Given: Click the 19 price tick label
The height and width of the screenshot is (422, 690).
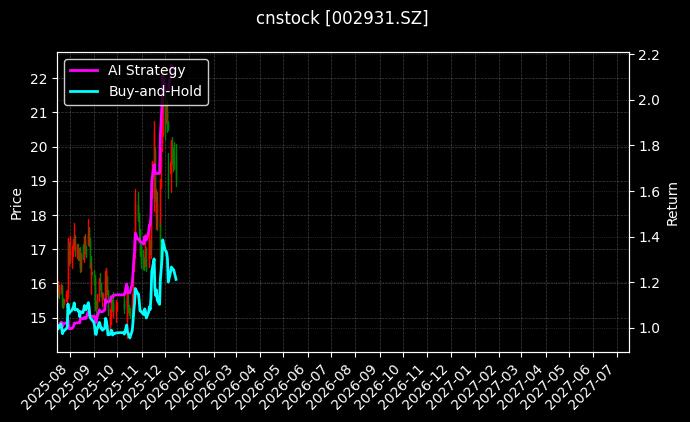Looking at the screenshot, I should (x=40, y=181).
